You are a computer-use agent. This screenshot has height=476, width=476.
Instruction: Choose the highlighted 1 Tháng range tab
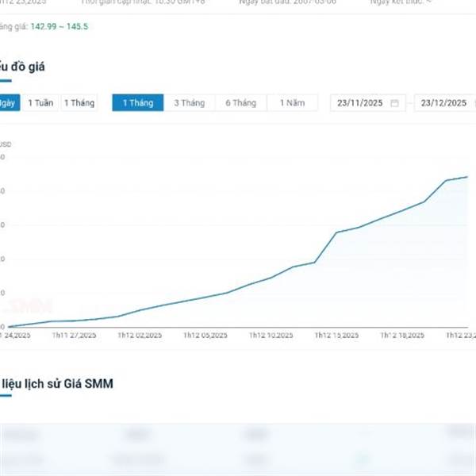pos(138,103)
